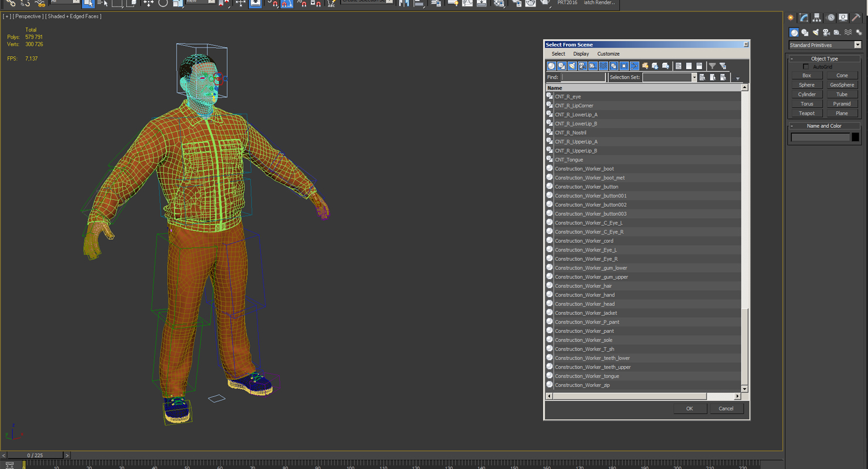The image size is (868, 469).
Task: Click in the Find input field
Action: [x=583, y=77]
